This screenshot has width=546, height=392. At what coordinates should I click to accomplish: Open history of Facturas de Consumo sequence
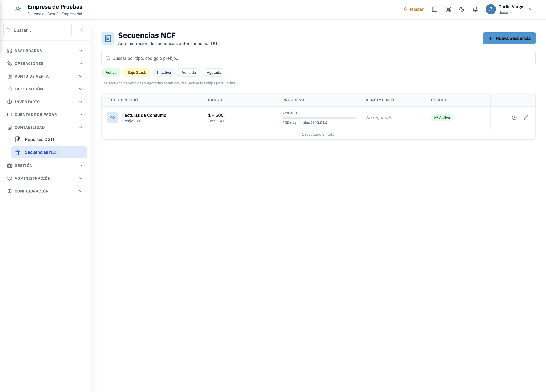coord(514,118)
